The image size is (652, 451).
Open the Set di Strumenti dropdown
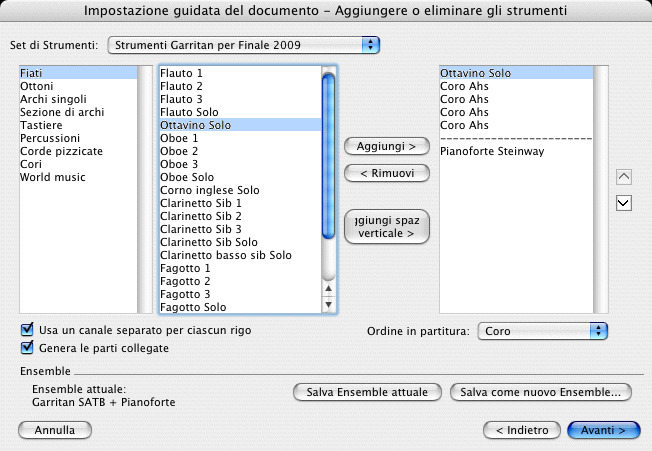244,45
